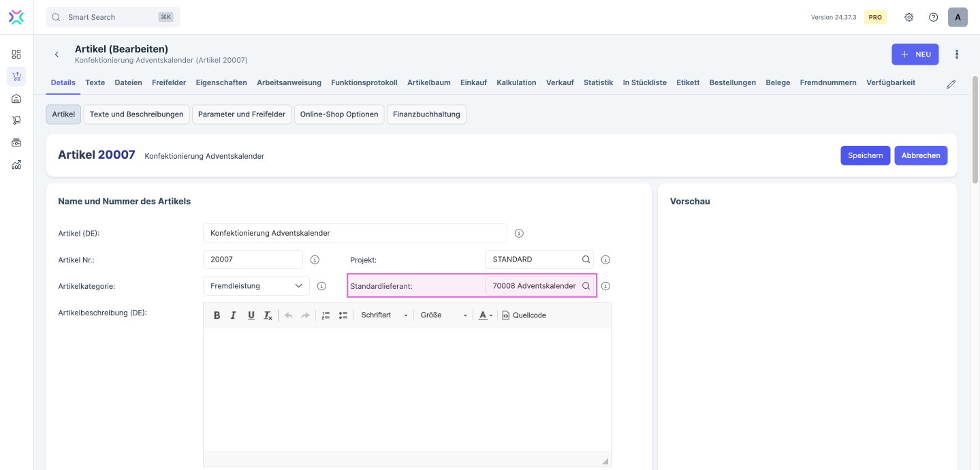Click pencil edit icon beside tabs

[951, 84]
